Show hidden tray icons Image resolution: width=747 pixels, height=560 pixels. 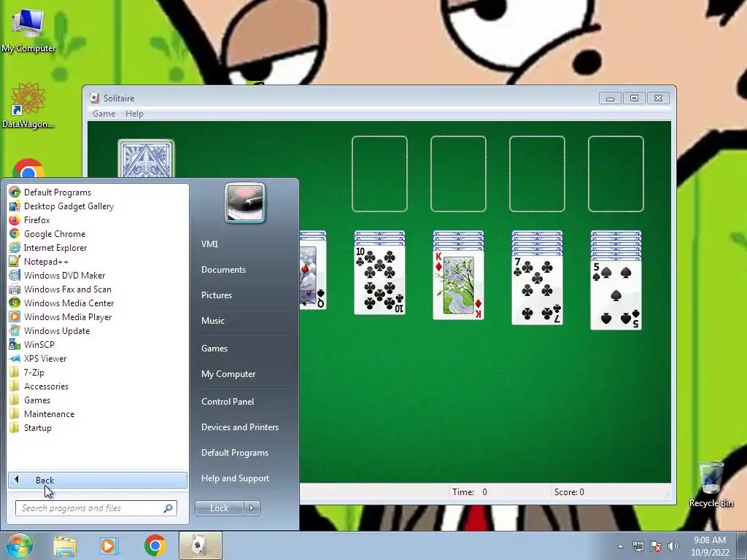(x=620, y=546)
